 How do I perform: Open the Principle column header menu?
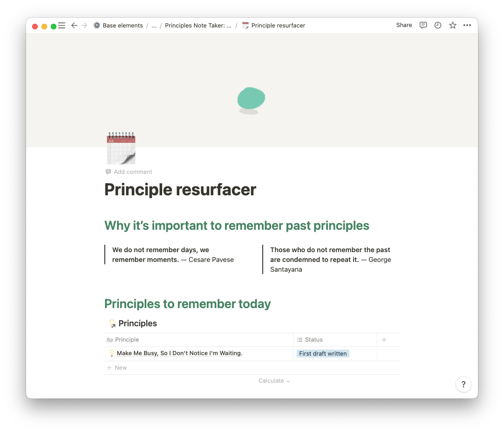(x=127, y=340)
